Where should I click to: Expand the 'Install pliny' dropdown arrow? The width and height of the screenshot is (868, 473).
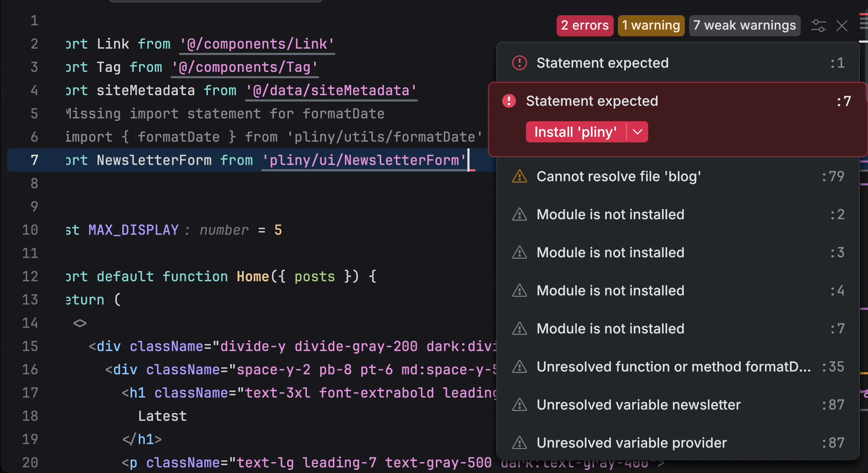[636, 132]
